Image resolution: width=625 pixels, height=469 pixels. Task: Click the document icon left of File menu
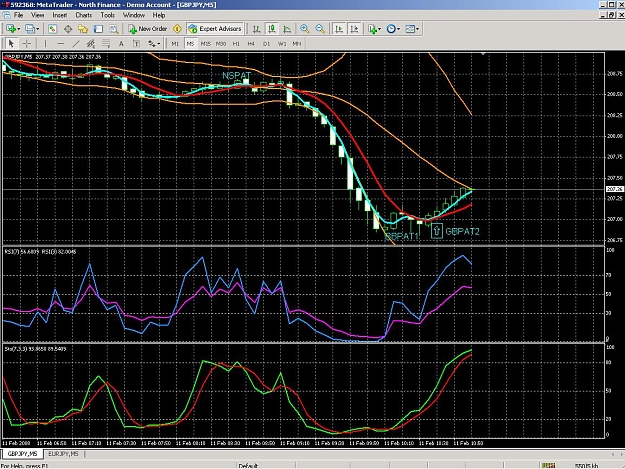pyautogui.click(x=6, y=15)
